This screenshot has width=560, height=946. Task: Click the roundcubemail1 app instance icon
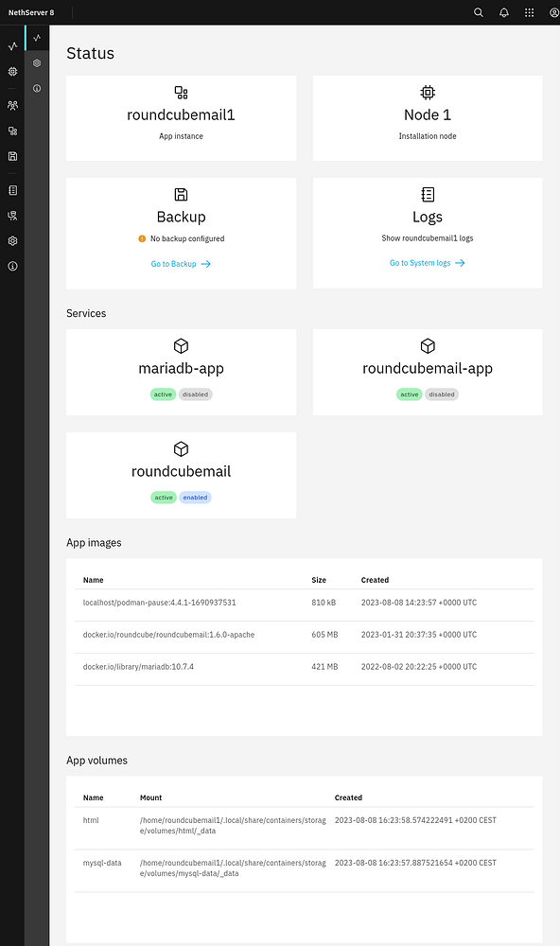tap(181, 93)
